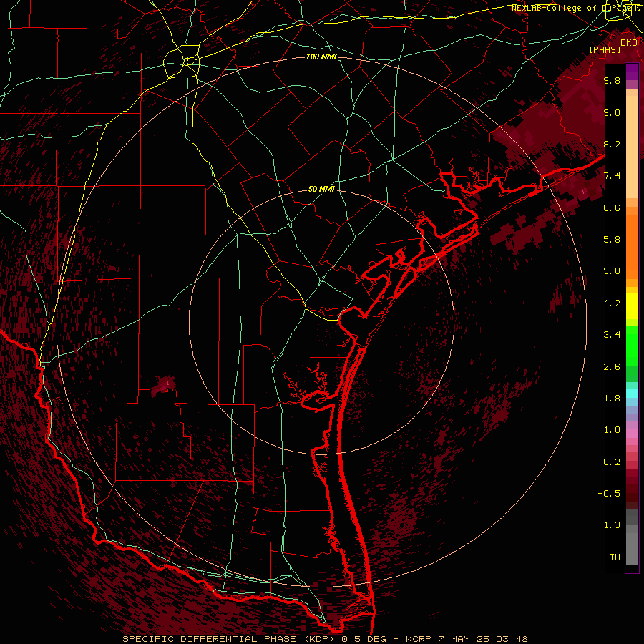This screenshot has height=644, width=644.
Task: Click the yellow band of the color bar
Action: coord(632,306)
